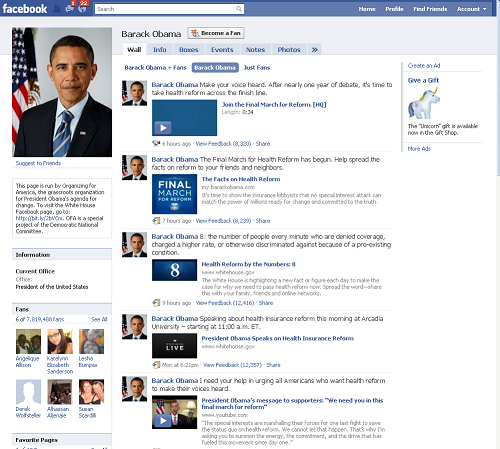Open Find Friends in top navigation

pos(430,9)
